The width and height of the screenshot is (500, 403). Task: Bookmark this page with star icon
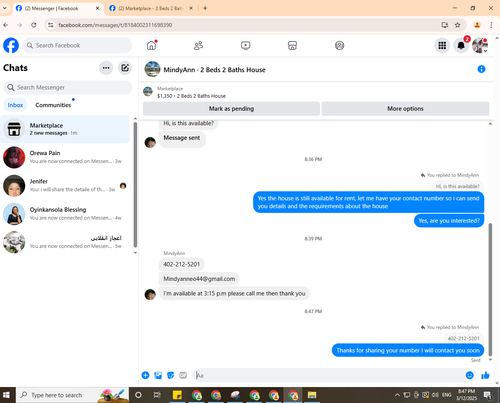(x=458, y=25)
